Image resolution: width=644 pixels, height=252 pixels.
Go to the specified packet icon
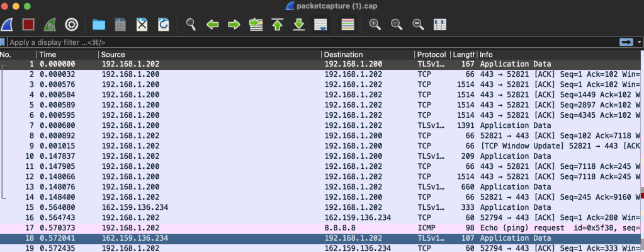pyautogui.click(x=256, y=25)
